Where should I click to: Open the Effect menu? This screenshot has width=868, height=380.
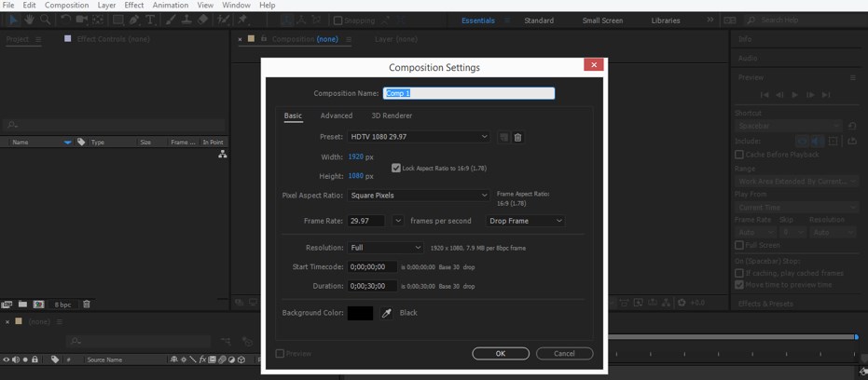click(134, 5)
